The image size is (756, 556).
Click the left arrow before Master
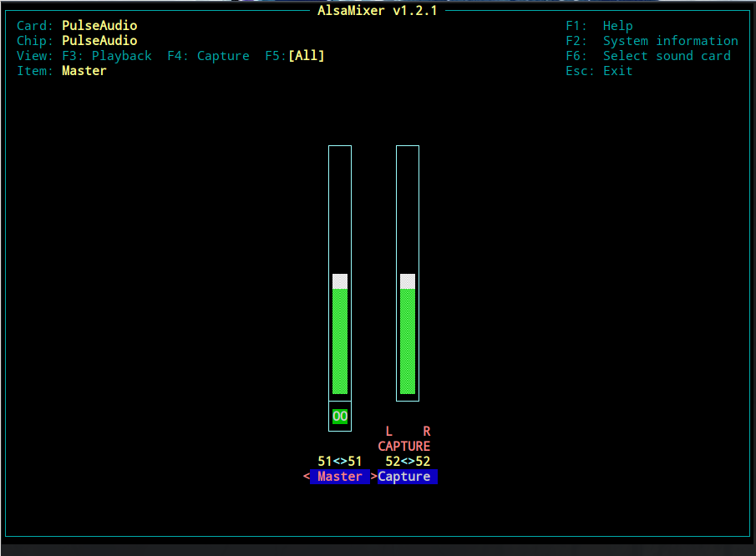pyautogui.click(x=307, y=477)
